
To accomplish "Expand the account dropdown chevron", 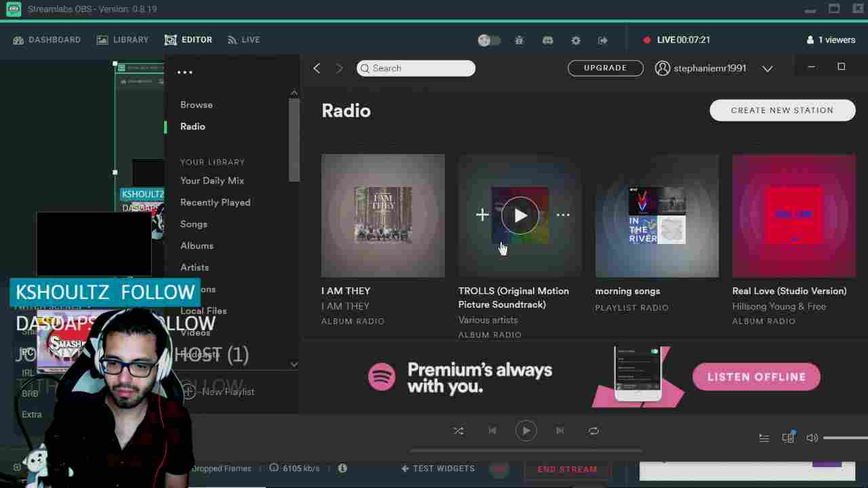I will [x=768, y=68].
